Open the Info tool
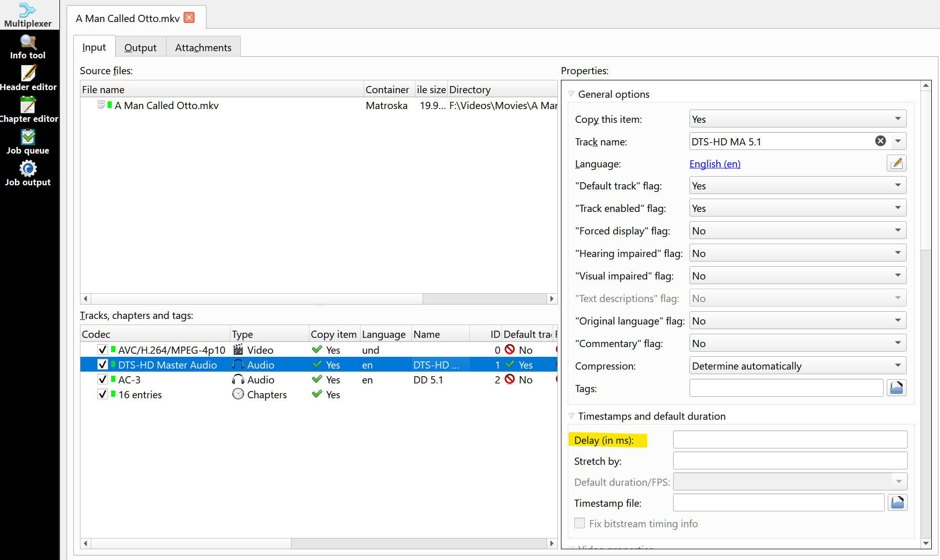 click(x=28, y=47)
